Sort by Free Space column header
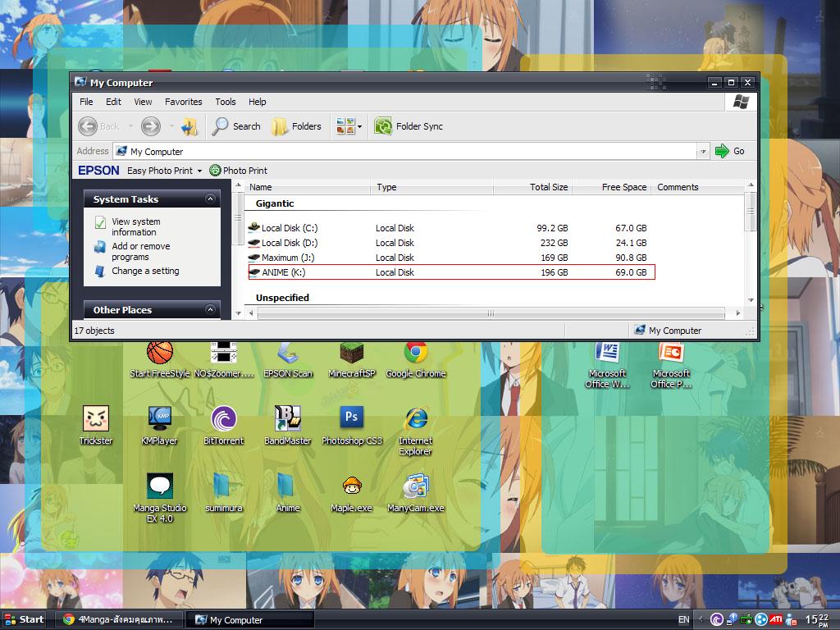The height and width of the screenshot is (630, 840). point(611,187)
